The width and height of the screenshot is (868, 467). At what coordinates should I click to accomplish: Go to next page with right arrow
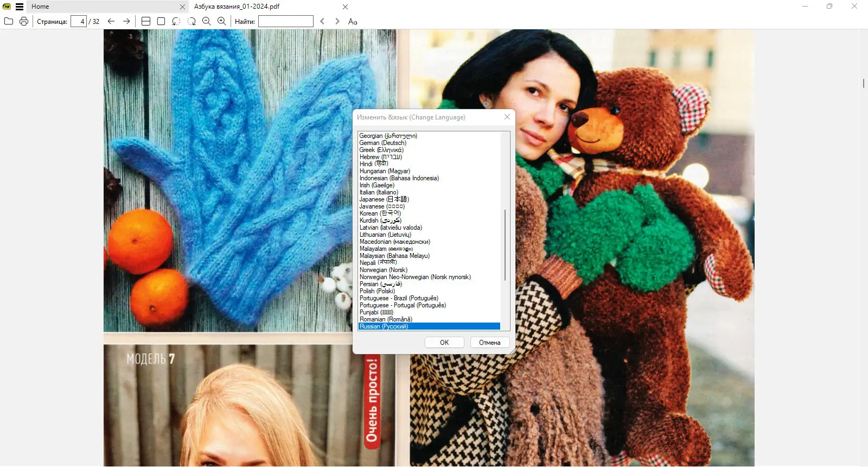126,21
